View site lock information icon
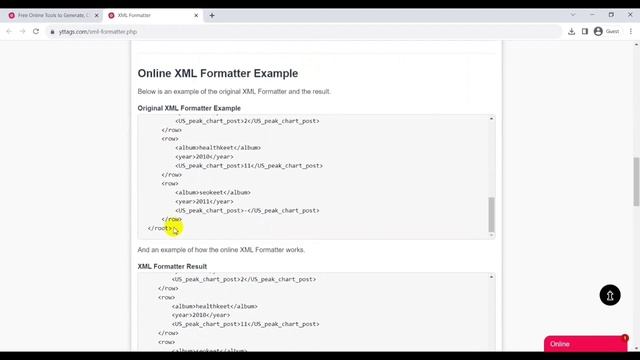The height and width of the screenshot is (360, 640). 52,32
